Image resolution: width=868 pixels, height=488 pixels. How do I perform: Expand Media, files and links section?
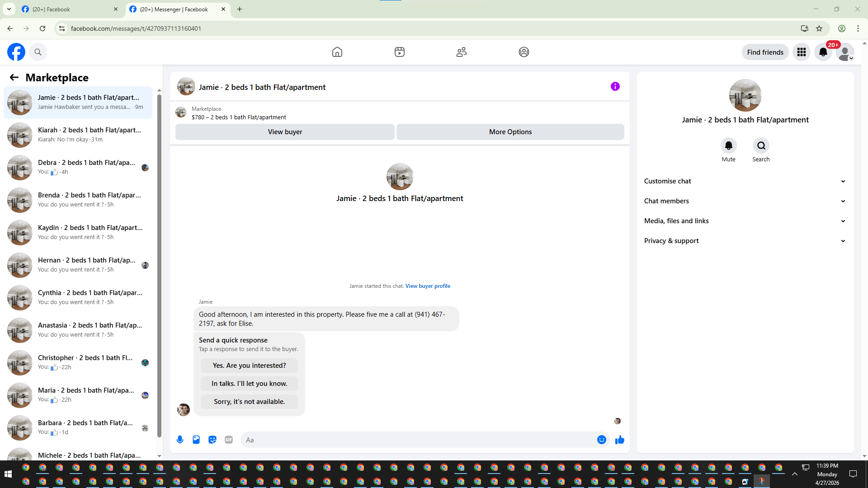pyautogui.click(x=745, y=221)
